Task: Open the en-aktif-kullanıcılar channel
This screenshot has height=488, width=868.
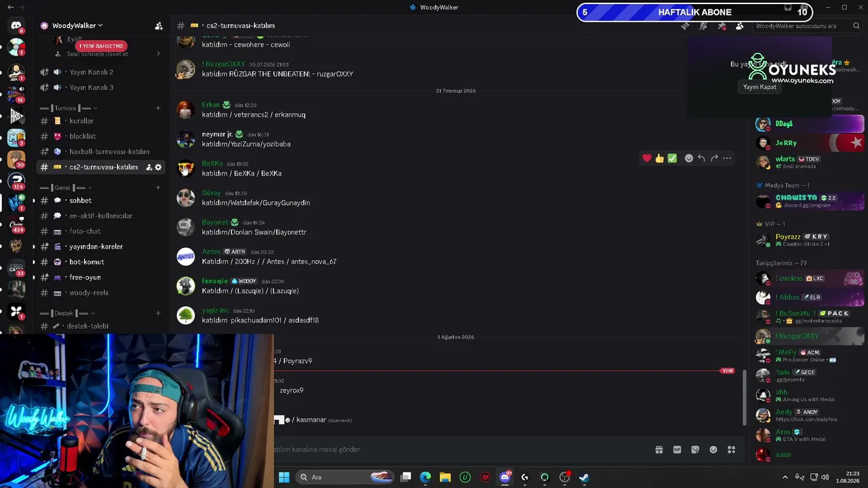Action: [102, 216]
